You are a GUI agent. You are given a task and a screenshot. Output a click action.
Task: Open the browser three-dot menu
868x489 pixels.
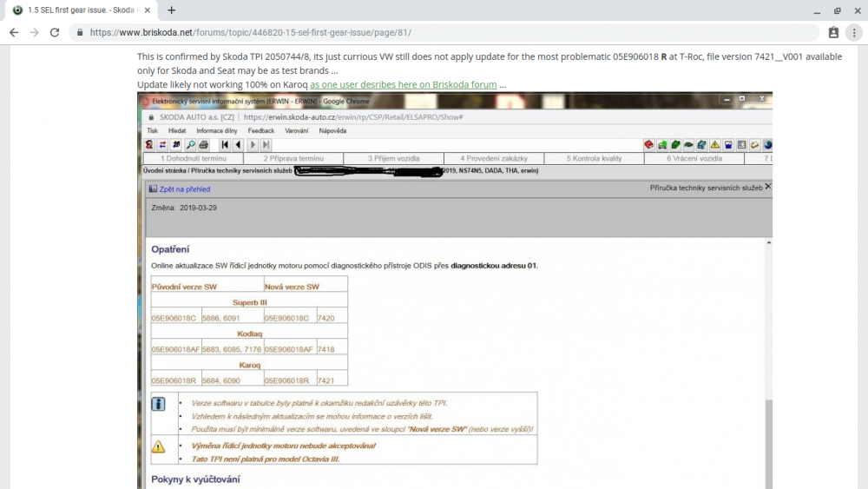[x=854, y=33]
